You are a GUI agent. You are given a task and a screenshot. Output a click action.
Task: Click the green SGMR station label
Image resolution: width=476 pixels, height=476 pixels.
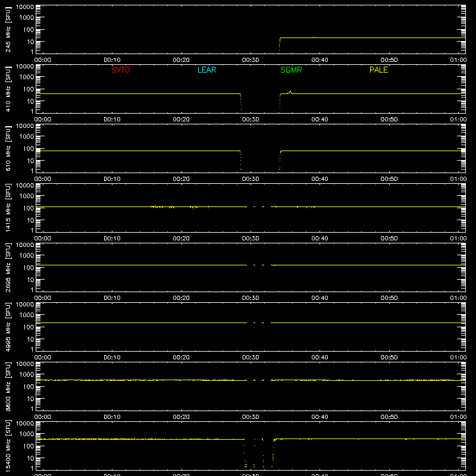pyautogui.click(x=291, y=70)
